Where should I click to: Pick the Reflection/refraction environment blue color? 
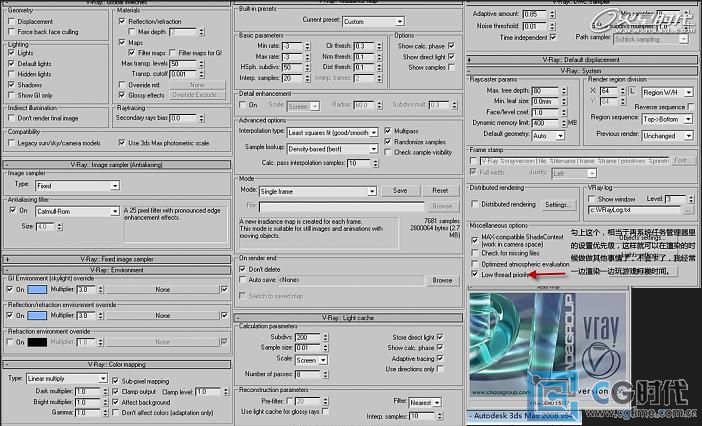(x=37, y=315)
